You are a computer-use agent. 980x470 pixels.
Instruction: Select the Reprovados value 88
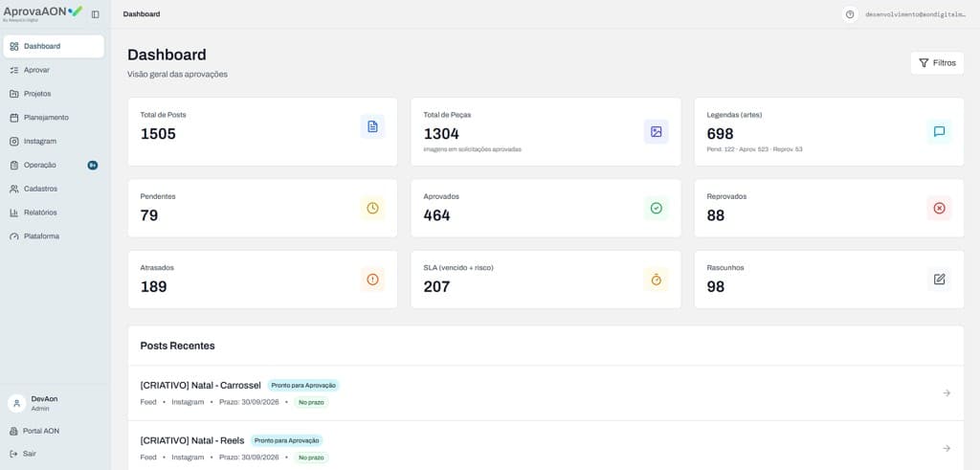716,215
